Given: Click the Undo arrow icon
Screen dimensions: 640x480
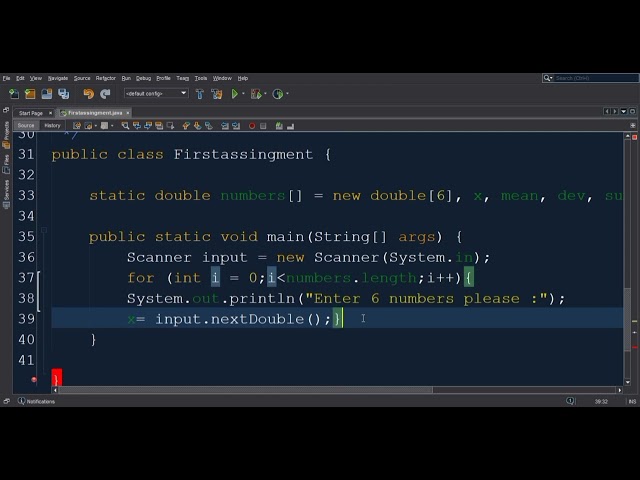Looking at the screenshot, I should pos(88,94).
